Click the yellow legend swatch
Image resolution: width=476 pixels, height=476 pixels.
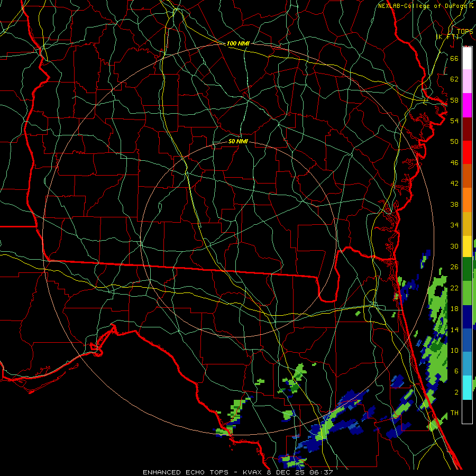point(467,246)
